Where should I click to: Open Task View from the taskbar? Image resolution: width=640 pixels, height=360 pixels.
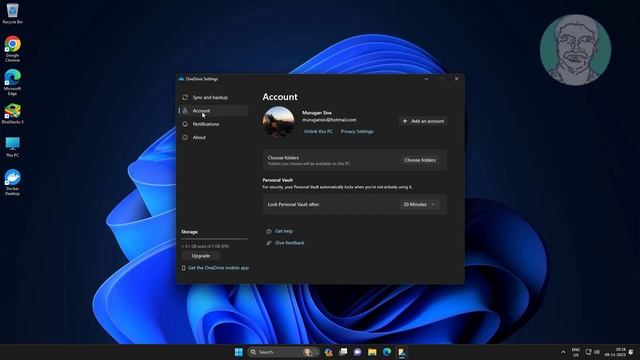click(343, 352)
